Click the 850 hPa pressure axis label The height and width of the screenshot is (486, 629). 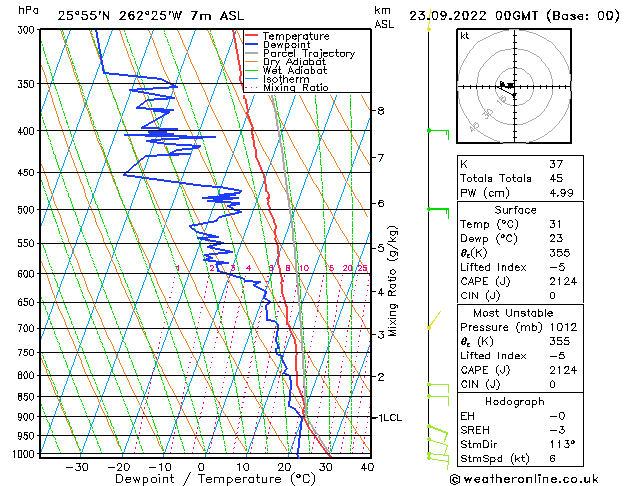click(28, 397)
